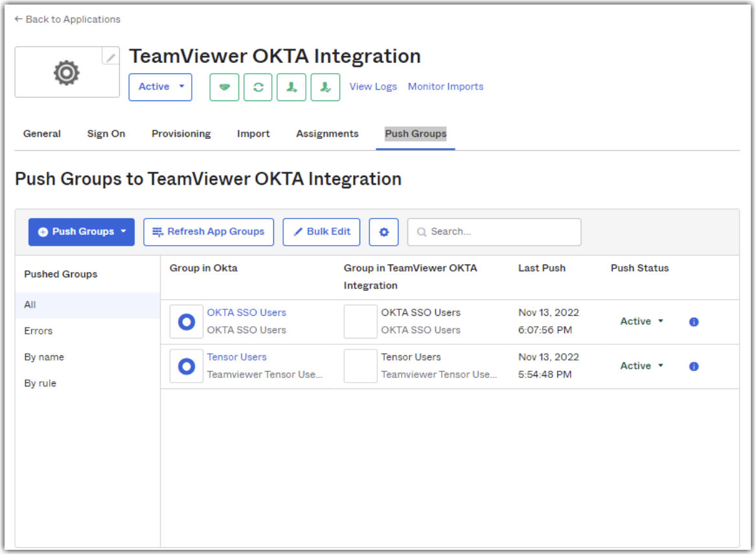Open Active push status for OKTA SSO Users
The width and height of the screenshot is (756, 555).
click(641, 322)
